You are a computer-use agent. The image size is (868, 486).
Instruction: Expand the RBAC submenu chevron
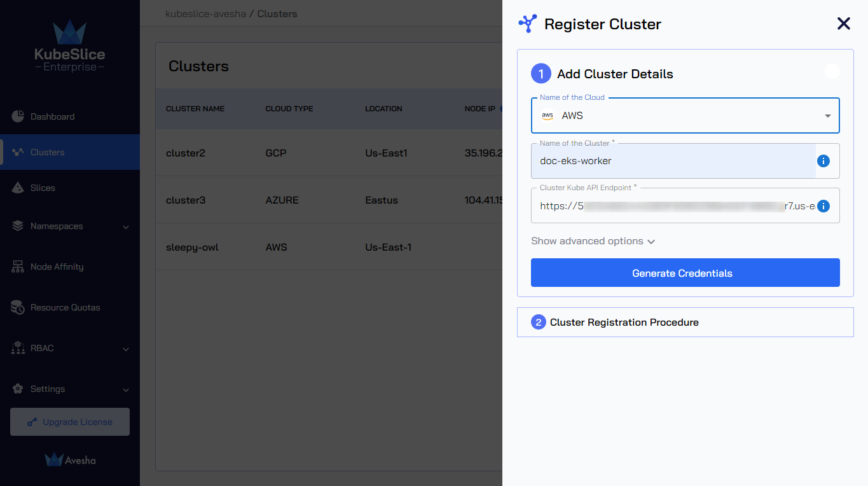[126, 349]
